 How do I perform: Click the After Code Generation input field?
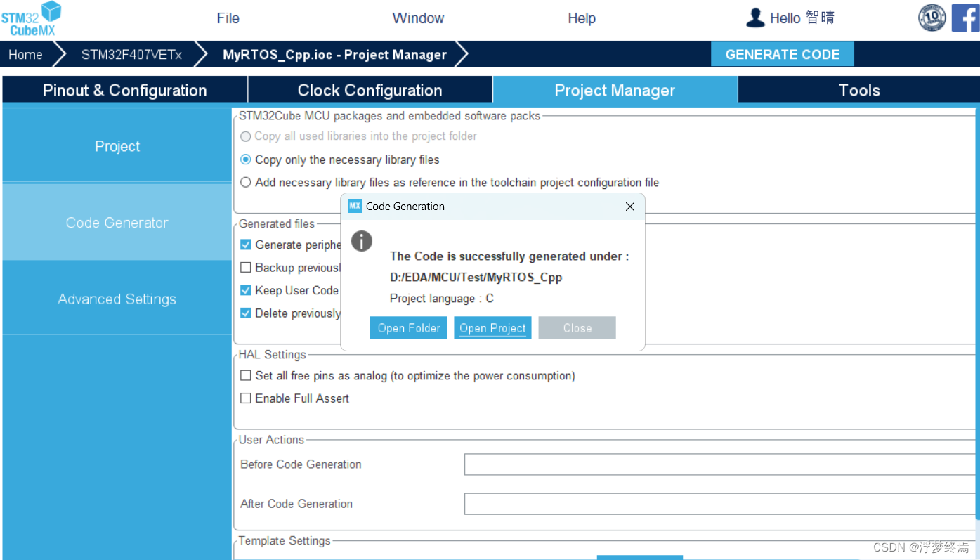tap(720, 504)
